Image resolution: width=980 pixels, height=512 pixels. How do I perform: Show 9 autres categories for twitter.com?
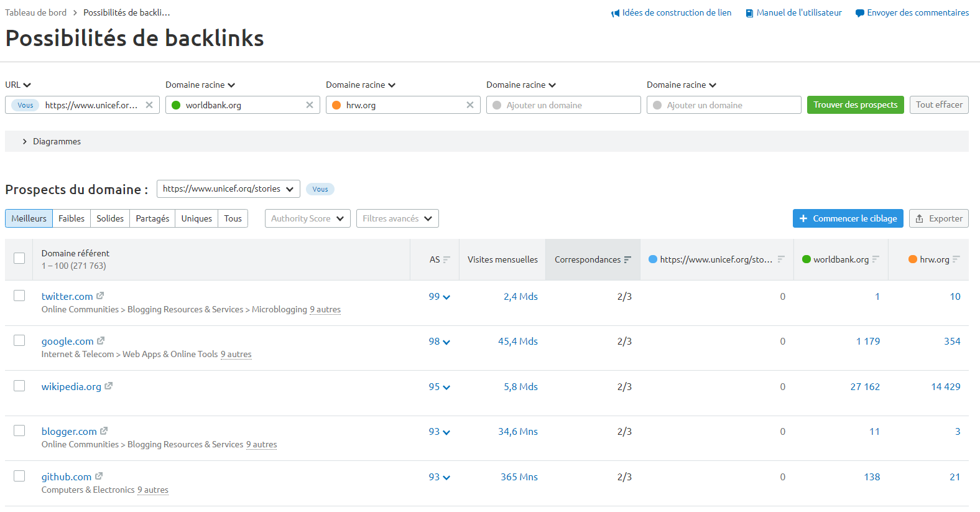[325, 309]
